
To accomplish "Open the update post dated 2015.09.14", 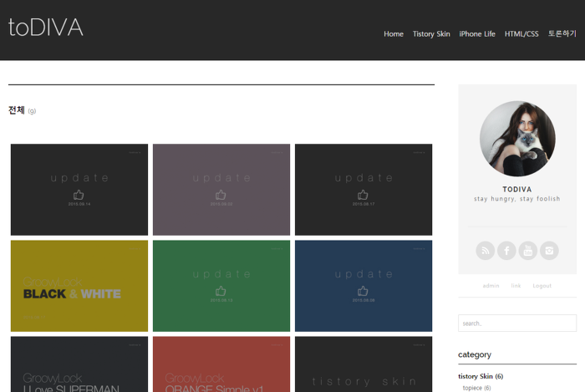I will (79, 190).
